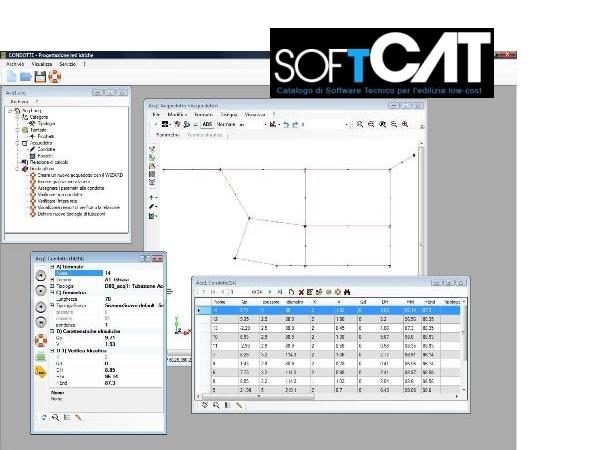Viewport: 600px width, 450px height.
Task: Click the refresh icon at Condotte dialog bottom
Action: [x=44, y=418]
